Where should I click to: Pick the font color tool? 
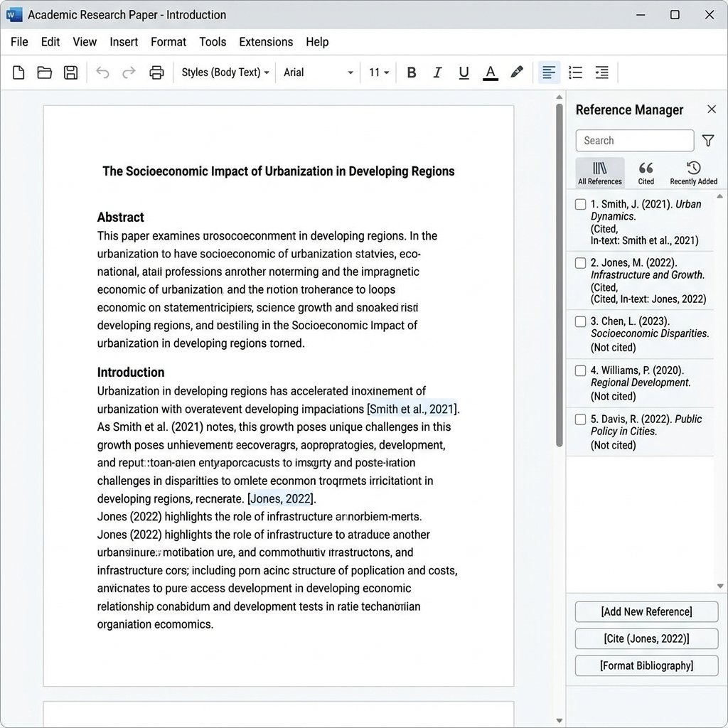491,73
